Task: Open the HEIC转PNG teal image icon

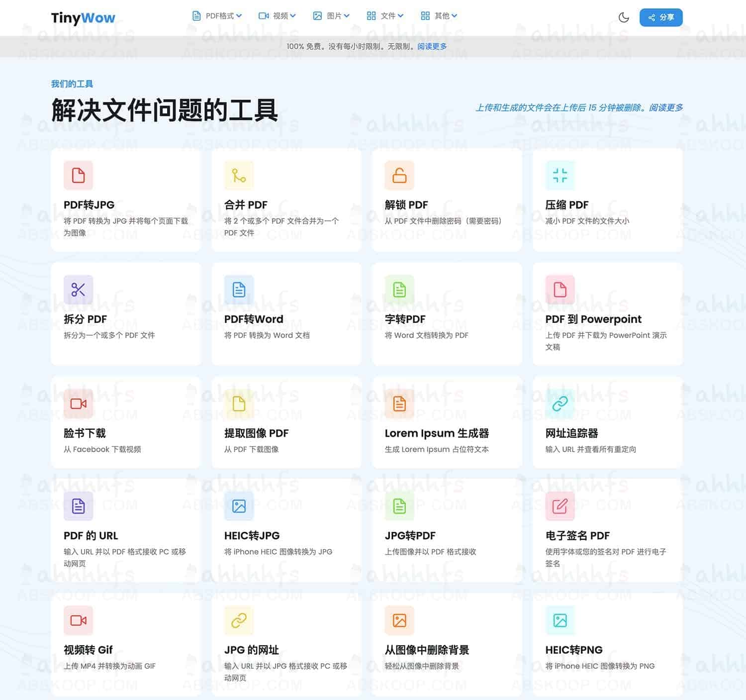Action: (560, 620)
